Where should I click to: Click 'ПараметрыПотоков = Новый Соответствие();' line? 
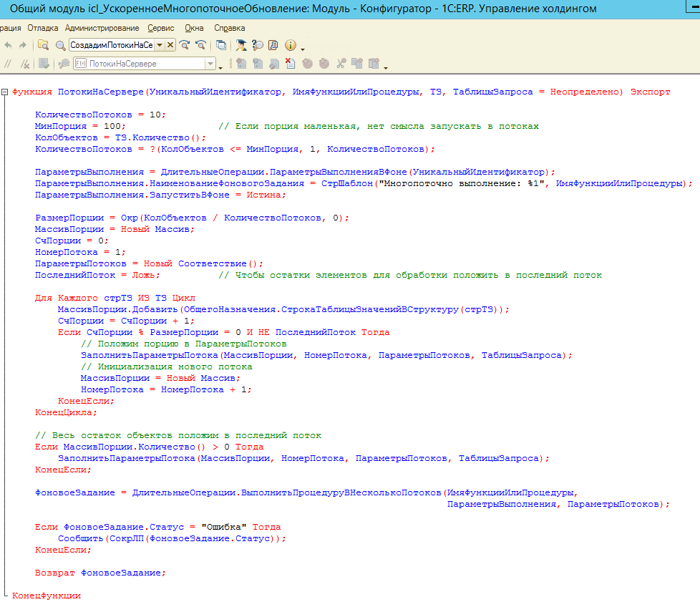coord(149,264)
